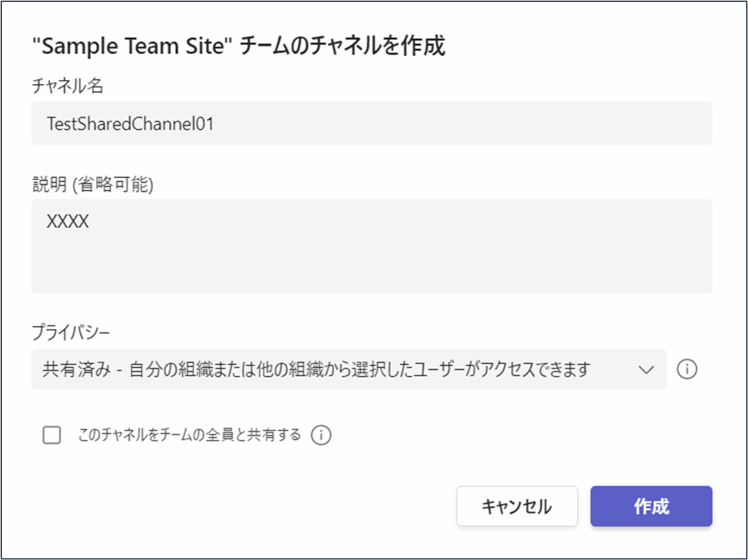Click "Sample Team Site" in the dialog heading

tap(132, 47)
